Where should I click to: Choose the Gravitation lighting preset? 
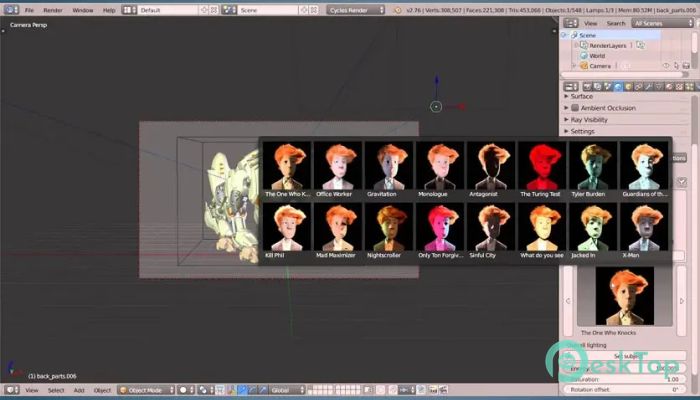point(388,170)
